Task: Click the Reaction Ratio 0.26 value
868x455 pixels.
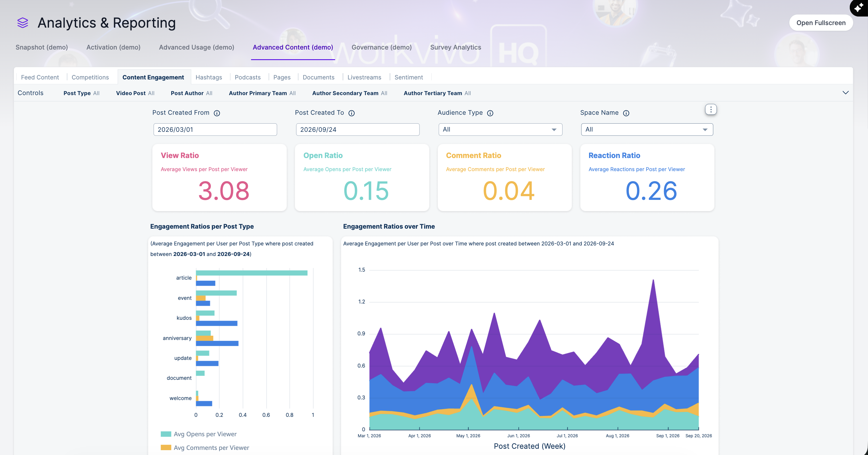Action: pos(651,191)
